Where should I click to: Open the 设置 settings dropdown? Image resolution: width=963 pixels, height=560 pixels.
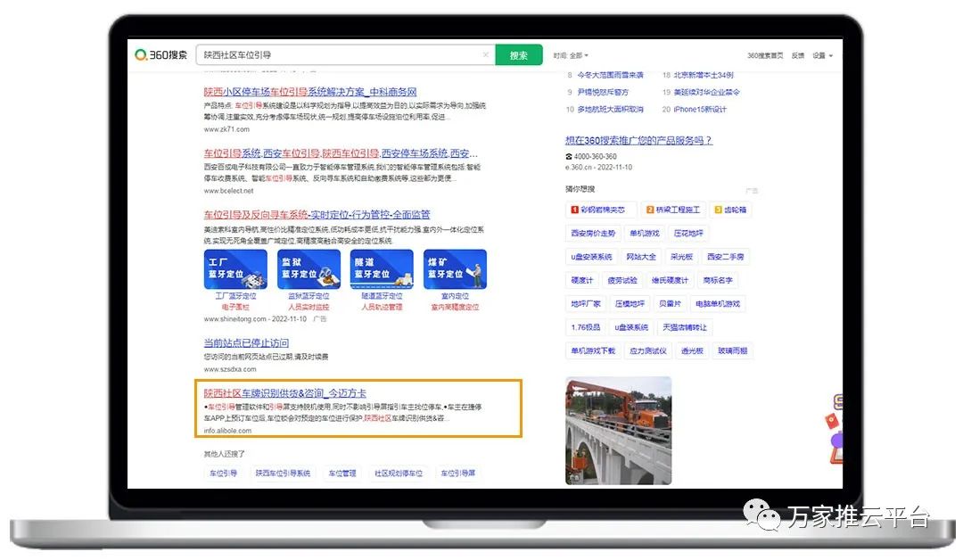click(x=821, y=55)
